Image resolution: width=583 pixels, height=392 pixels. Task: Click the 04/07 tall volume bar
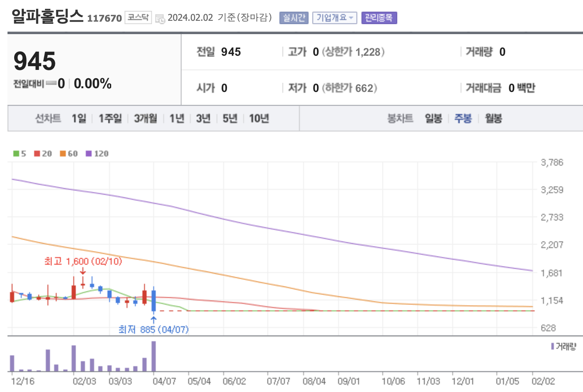click(154, 356)
